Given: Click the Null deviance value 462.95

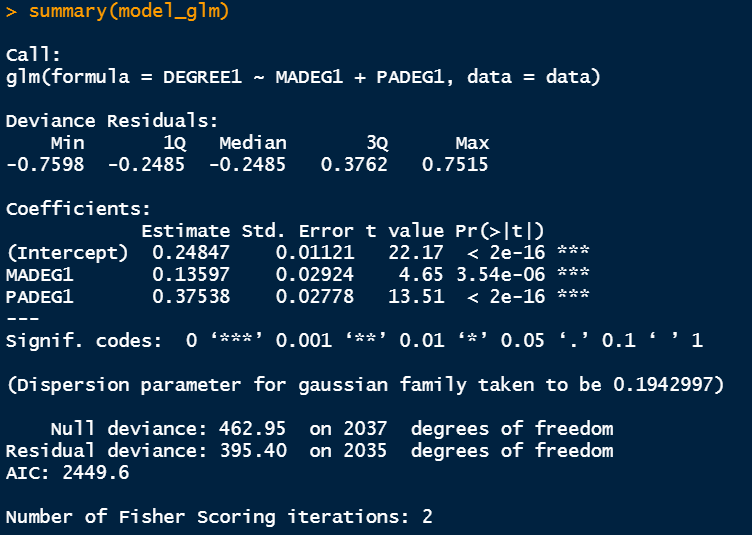Looking at the screenshot, I should [x=252, y=429].
